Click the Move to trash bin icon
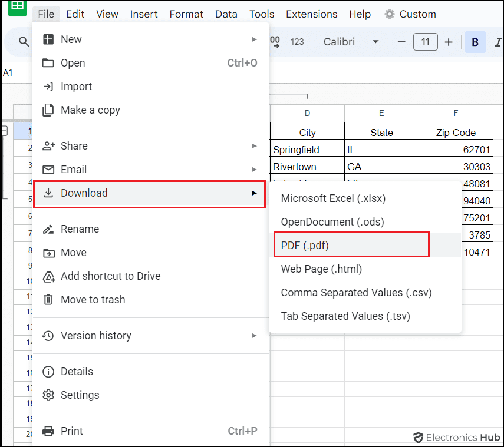The width and height of the screenshot is (504, 447). 48,300
